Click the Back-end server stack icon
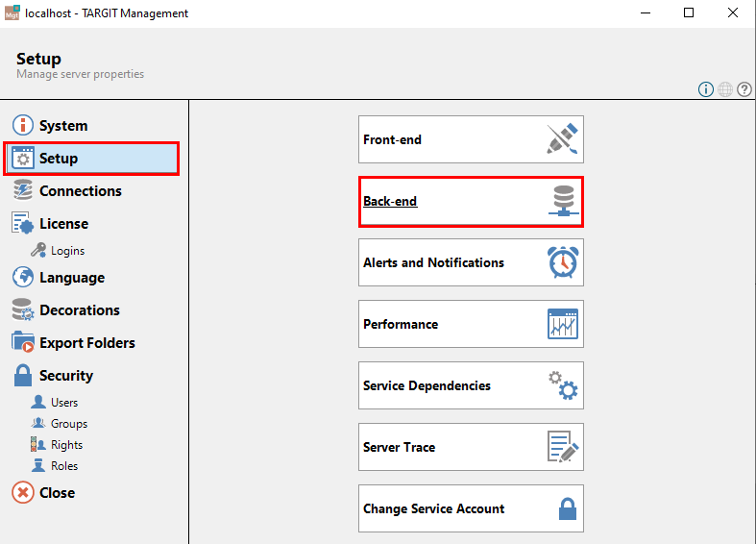 (563, 201)
